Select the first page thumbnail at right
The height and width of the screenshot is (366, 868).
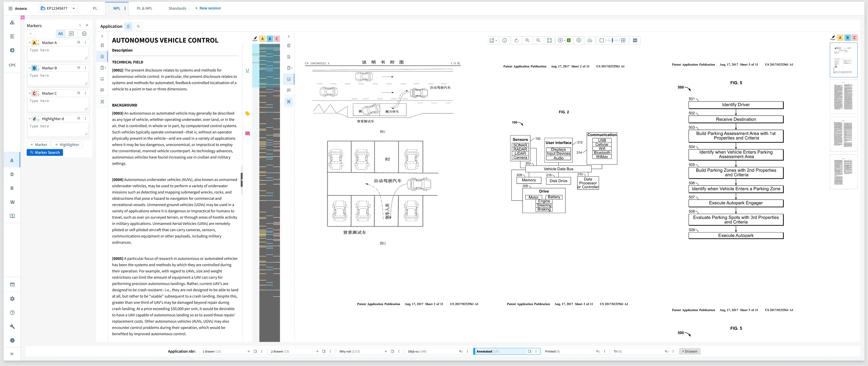(843, 60)
